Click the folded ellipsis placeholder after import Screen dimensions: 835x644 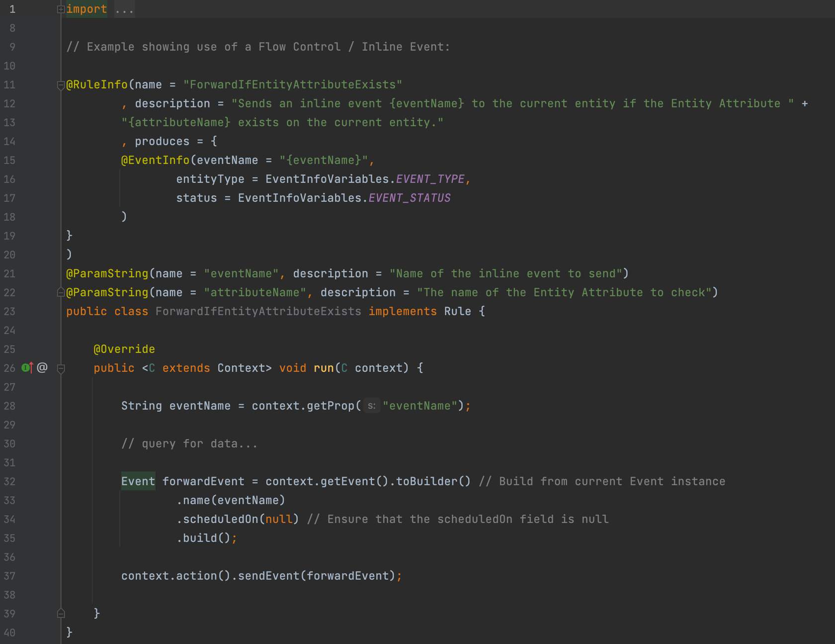tap(124, 9)
